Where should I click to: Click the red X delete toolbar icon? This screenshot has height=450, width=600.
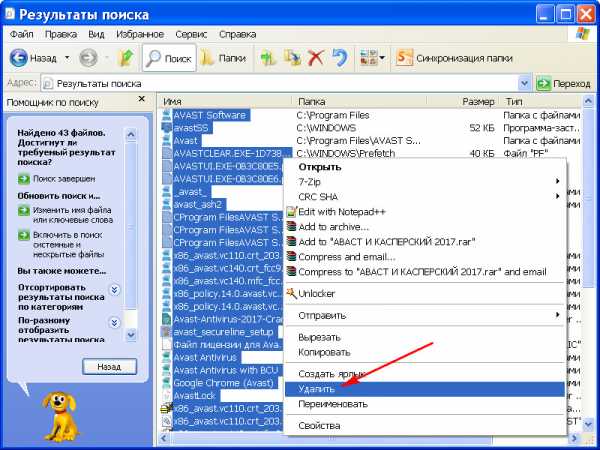point(316,58)
